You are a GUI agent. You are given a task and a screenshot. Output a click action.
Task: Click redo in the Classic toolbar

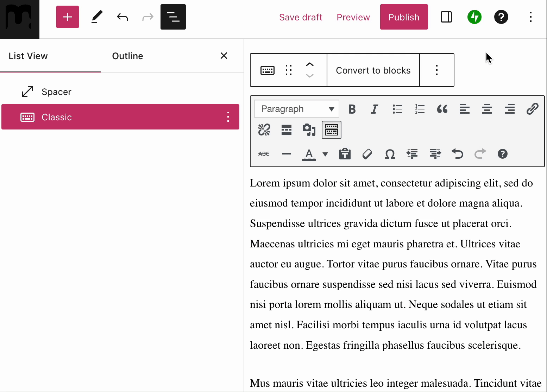tap(480, 154)
